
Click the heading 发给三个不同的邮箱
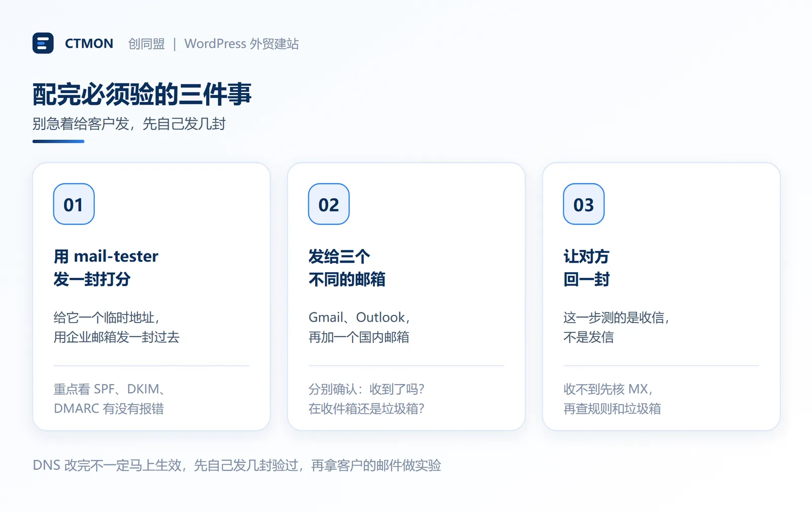(347, 268)
